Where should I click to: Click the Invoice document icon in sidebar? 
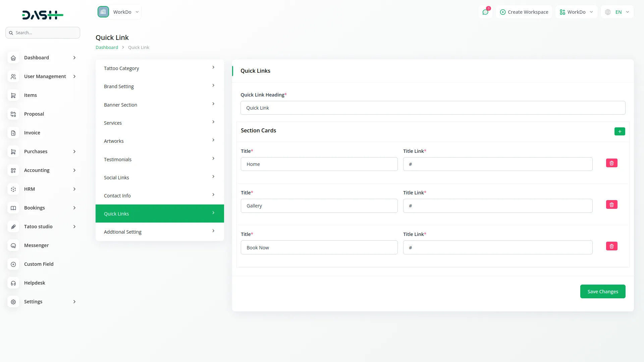[13, 133]
